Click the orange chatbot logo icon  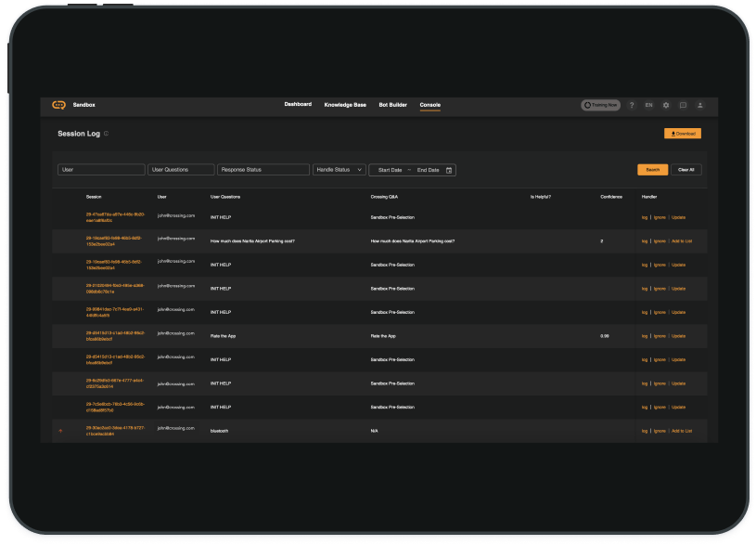(58, 105)
